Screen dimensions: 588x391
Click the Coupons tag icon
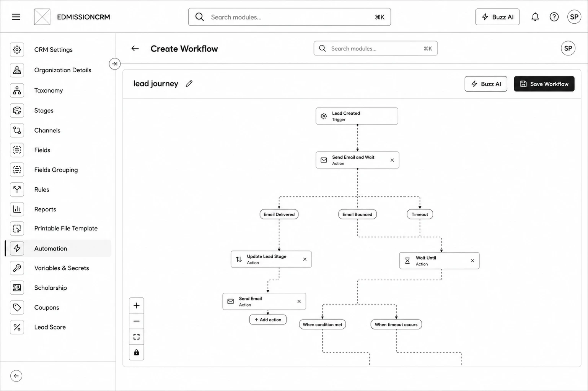click(x=17, y=307)
